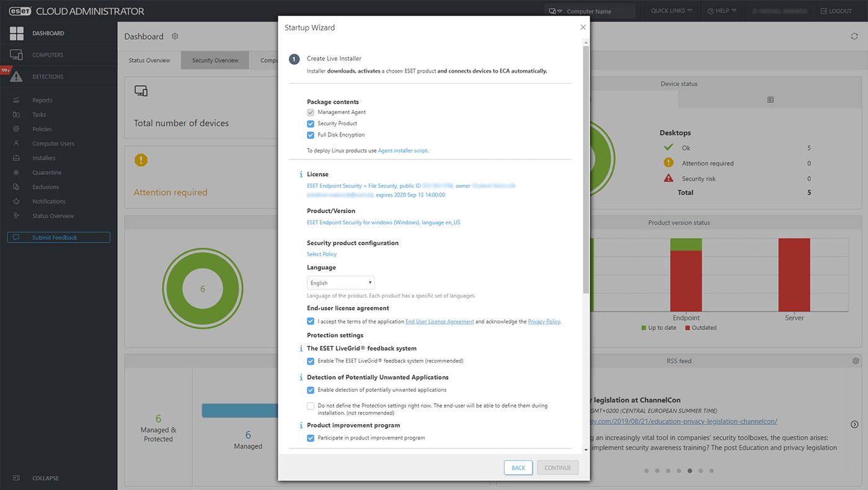This screenshot has height=490, width=868.
Task: Click the Tasks folder icon in sidebar
Action: pos(16,115)
